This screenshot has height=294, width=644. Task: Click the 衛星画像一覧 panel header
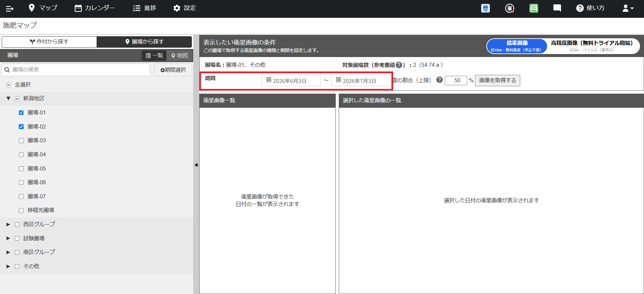(267, 101)
